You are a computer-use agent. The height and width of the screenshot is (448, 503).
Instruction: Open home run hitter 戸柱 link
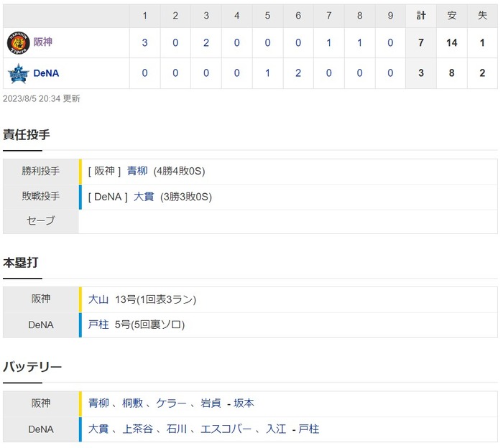pyautogui.click(x=98, y=325)
